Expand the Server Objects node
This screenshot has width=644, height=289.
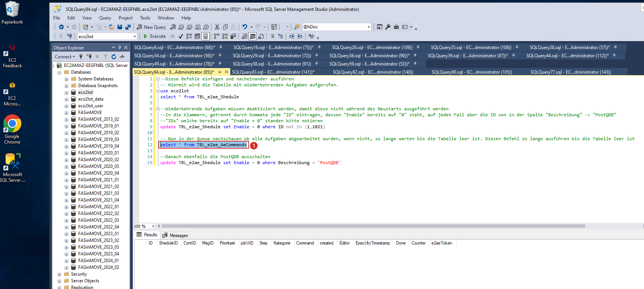(59, 281)
